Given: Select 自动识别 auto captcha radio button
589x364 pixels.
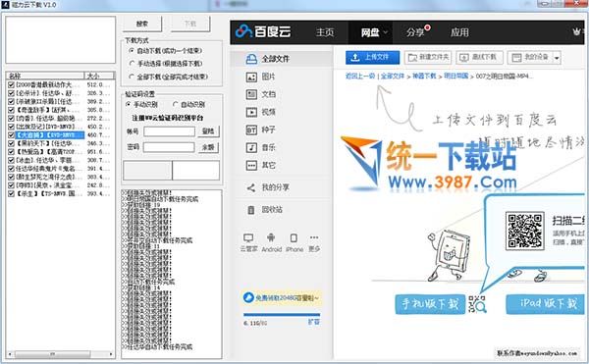Looking at the screenshot, I should (176, 104).
